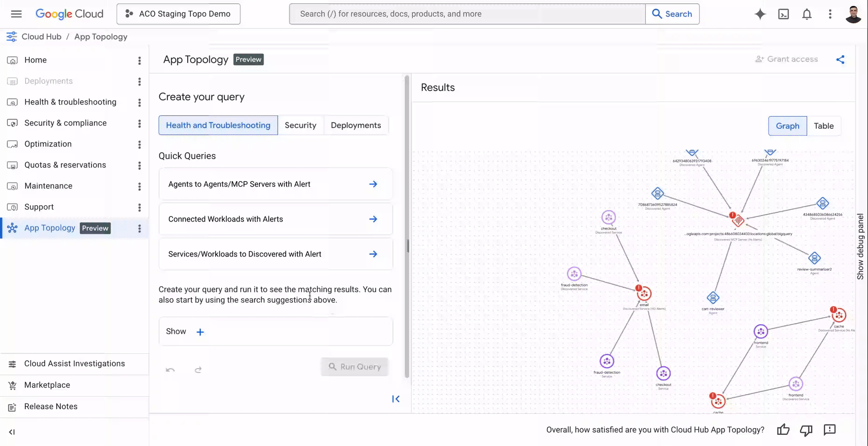Open the kebab menu next to Optimization
The width and height of the screenshot is (868, 446).
tap(139, 145)
